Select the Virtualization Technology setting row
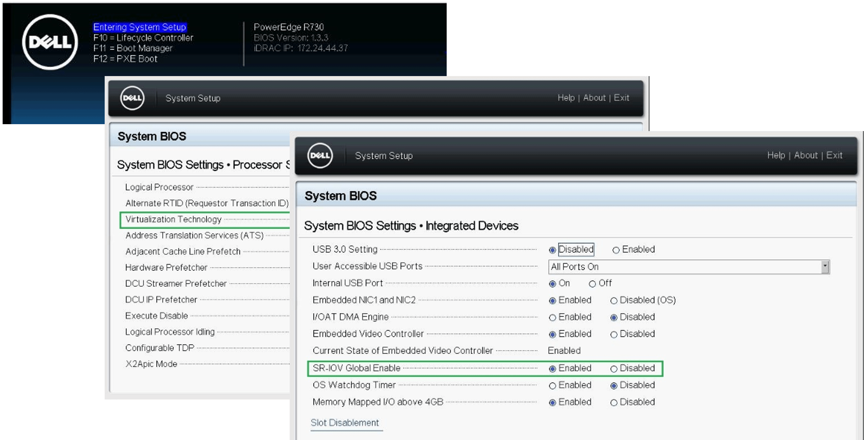The image size is (868, 440). [x=173, y=219]
